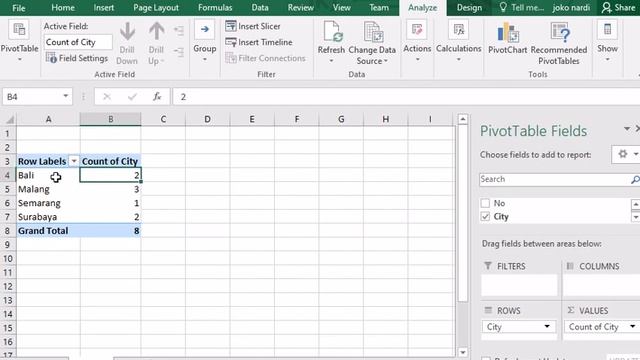Image resolution: width=640 pixels, height=360 pixels.
Task: Switch to the Insert tab
Action: click(104, 7)
